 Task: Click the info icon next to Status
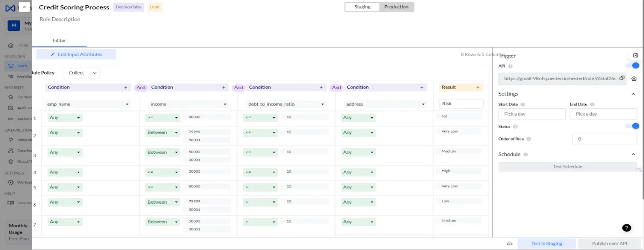515,126
